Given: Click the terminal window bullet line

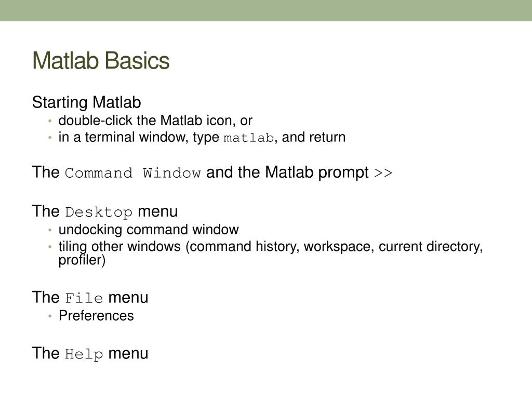Looking at the screenshot, I should [202, 137].
